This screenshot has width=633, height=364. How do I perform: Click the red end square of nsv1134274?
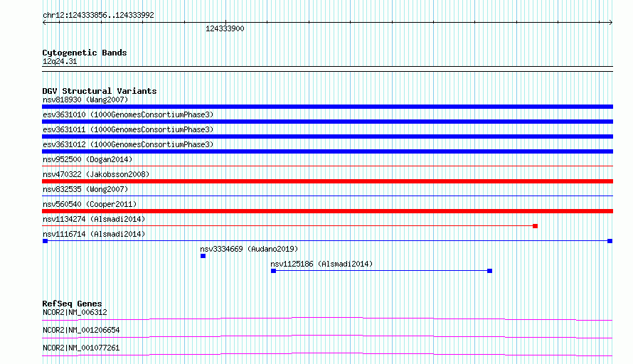coord(535,226)
